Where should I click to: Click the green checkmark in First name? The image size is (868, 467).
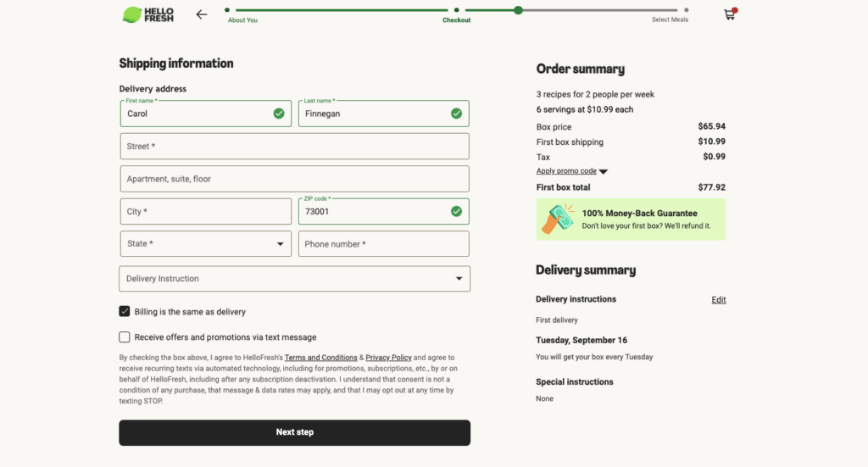[x=279, y=114]
